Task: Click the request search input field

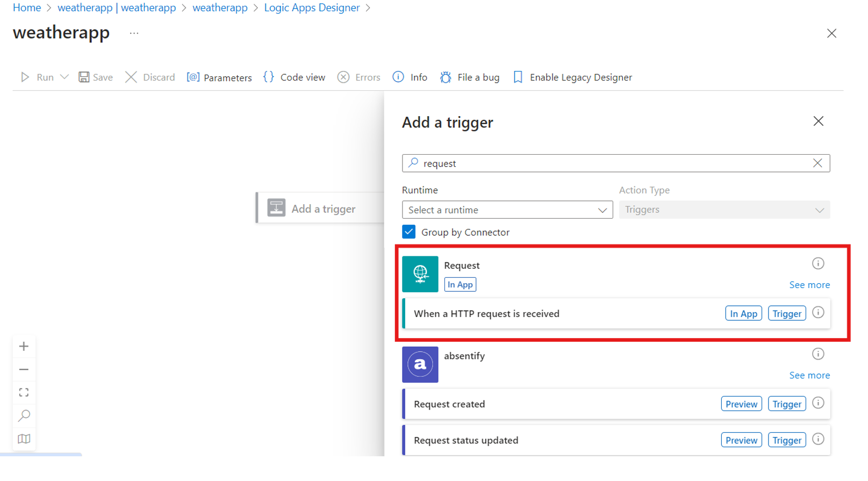Action: pyautogui.click(x=613, y=163)
